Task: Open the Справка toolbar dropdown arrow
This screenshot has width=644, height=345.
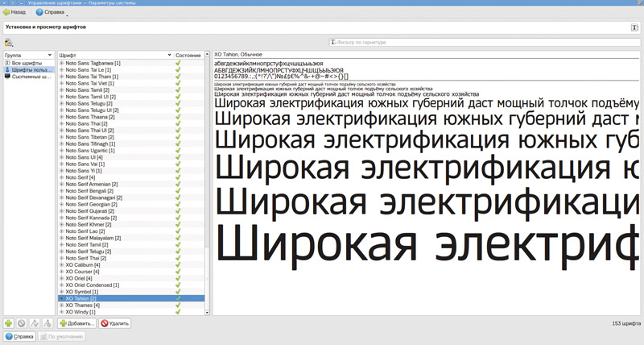Action: 67,15
